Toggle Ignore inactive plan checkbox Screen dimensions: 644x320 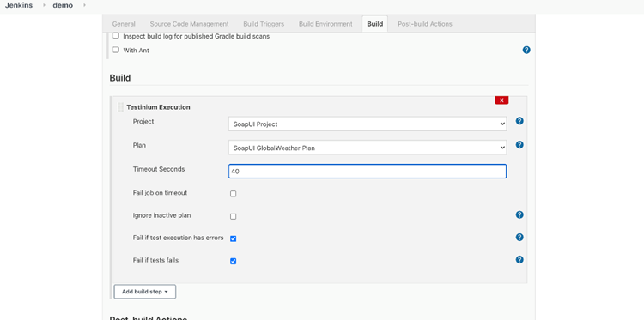(x=234, y=216)
